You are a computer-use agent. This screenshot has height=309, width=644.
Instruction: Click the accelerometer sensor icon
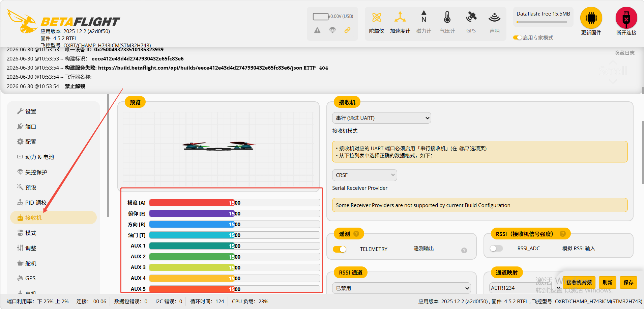(400, 17)
